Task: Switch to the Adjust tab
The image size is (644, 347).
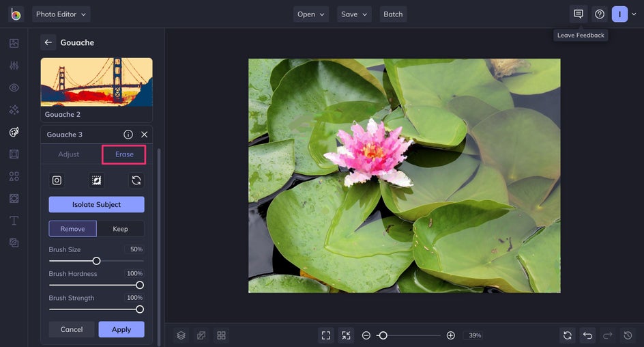Action: click(69, 154)
